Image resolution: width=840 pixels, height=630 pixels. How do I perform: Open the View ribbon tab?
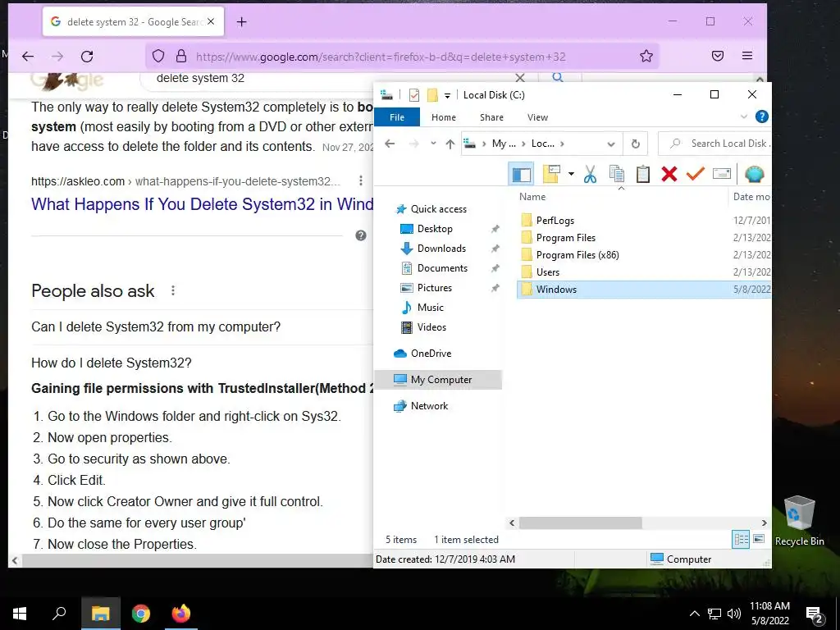537,117
